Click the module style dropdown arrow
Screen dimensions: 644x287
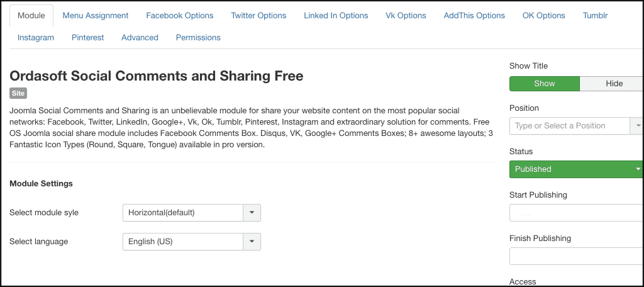click(x=252, y=213)
